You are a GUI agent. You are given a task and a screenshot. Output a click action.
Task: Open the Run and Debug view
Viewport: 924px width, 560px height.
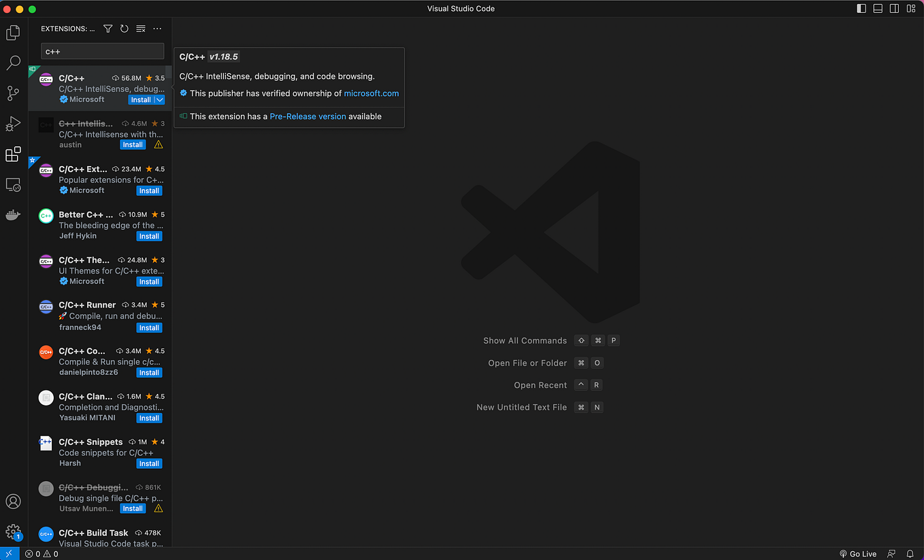point(13,124)
